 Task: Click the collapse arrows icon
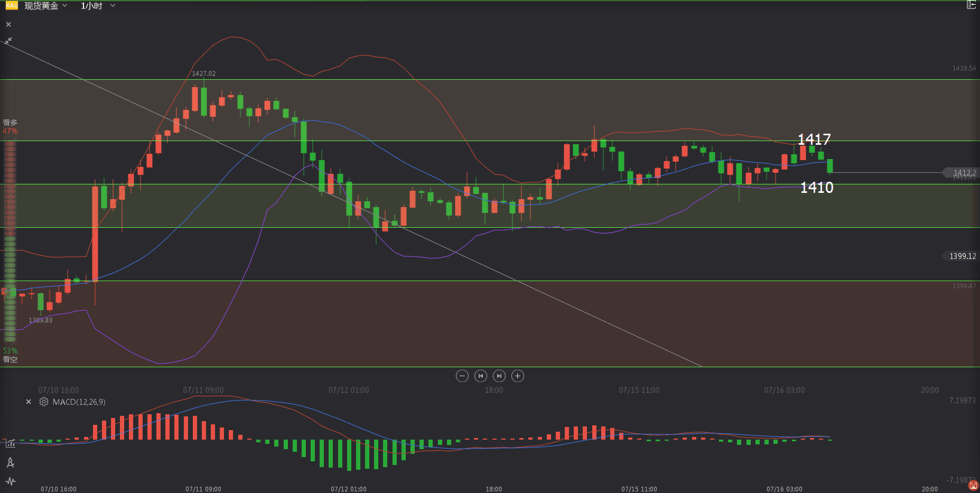click(8, 40)
